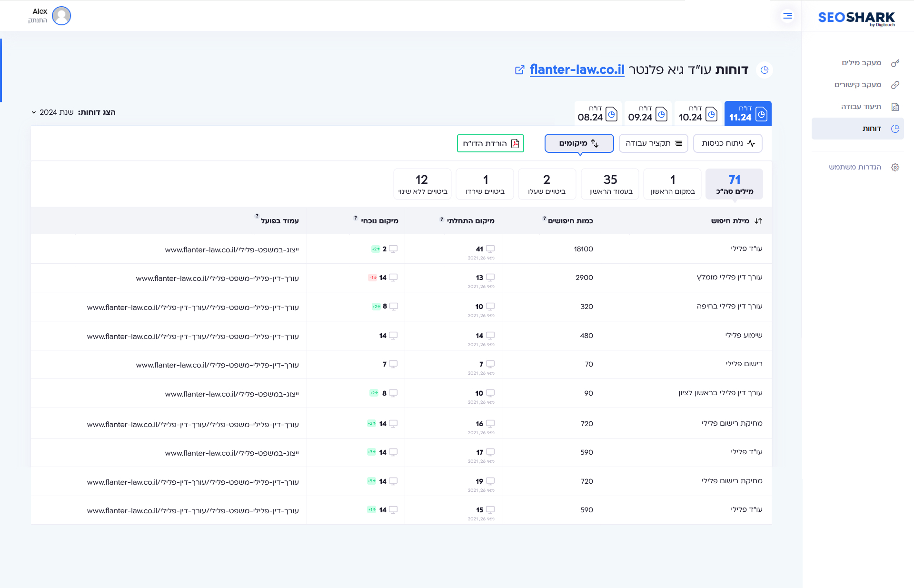Click Alex התנתק logout text
This screenshot has width=914, height=588.
pyautogui.click(x=38, y=20)
